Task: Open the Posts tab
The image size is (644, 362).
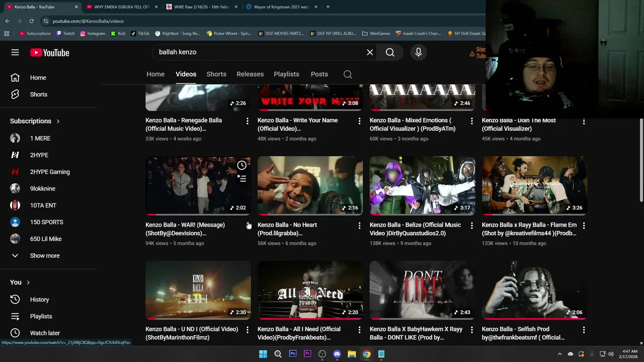Action: tap(319, 74)
